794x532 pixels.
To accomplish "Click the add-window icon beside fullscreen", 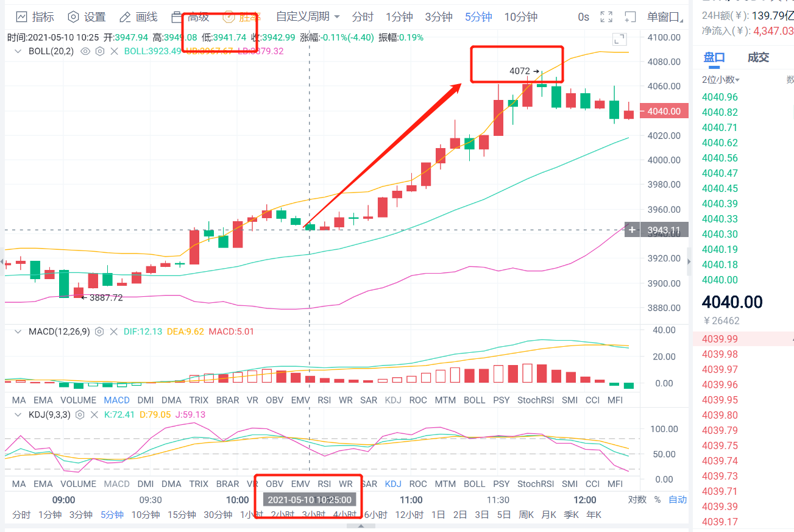I will tap(631, 16).
